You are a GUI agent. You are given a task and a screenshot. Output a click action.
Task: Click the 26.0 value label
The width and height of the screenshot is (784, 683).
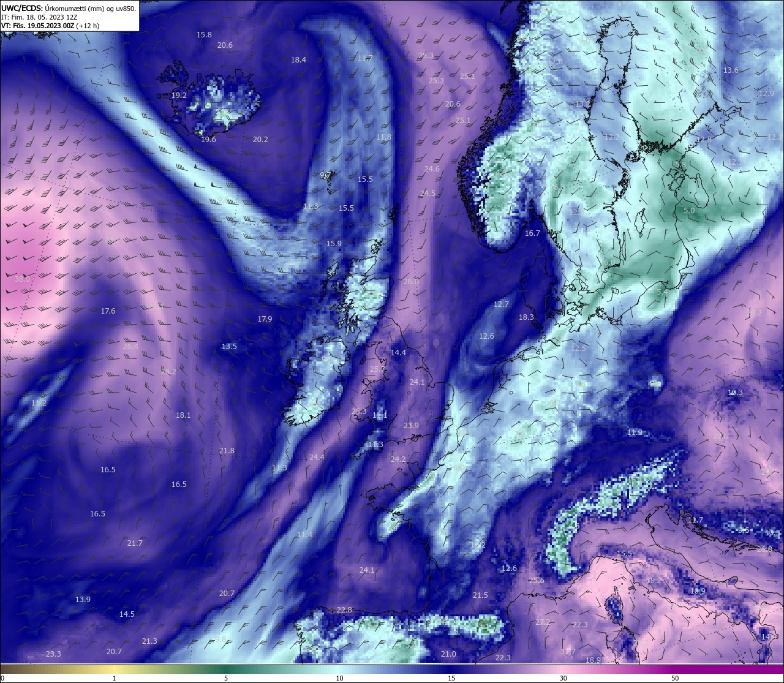[x=411, y=282]
